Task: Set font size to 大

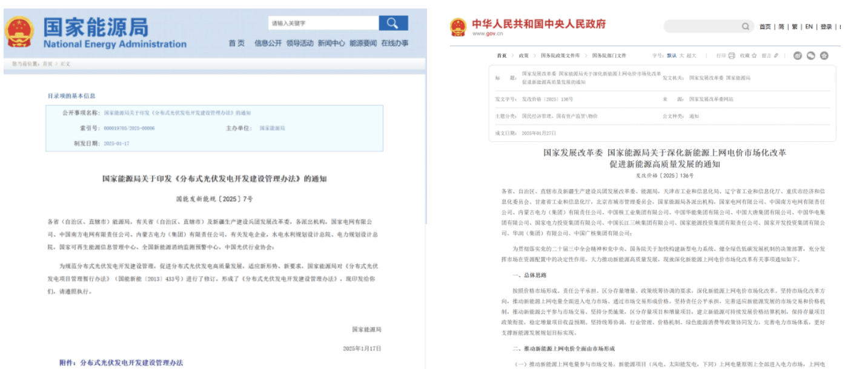Action: [681, 55]
